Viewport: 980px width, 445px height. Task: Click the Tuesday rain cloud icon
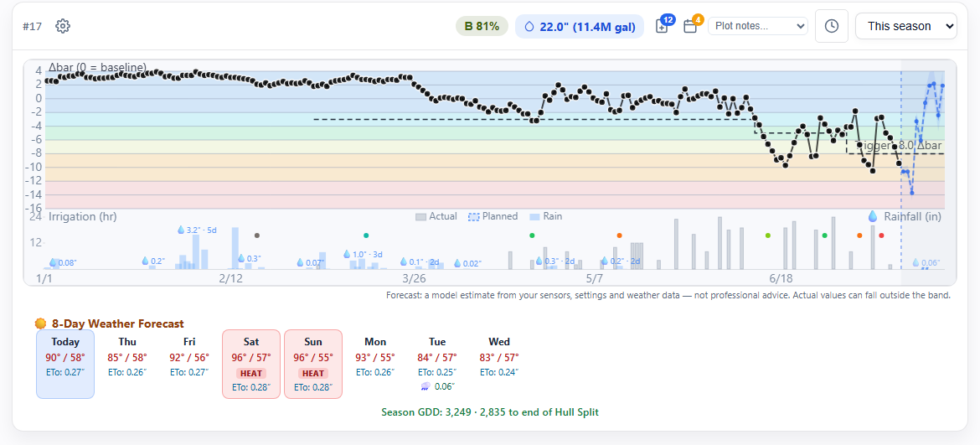[425, 386]
